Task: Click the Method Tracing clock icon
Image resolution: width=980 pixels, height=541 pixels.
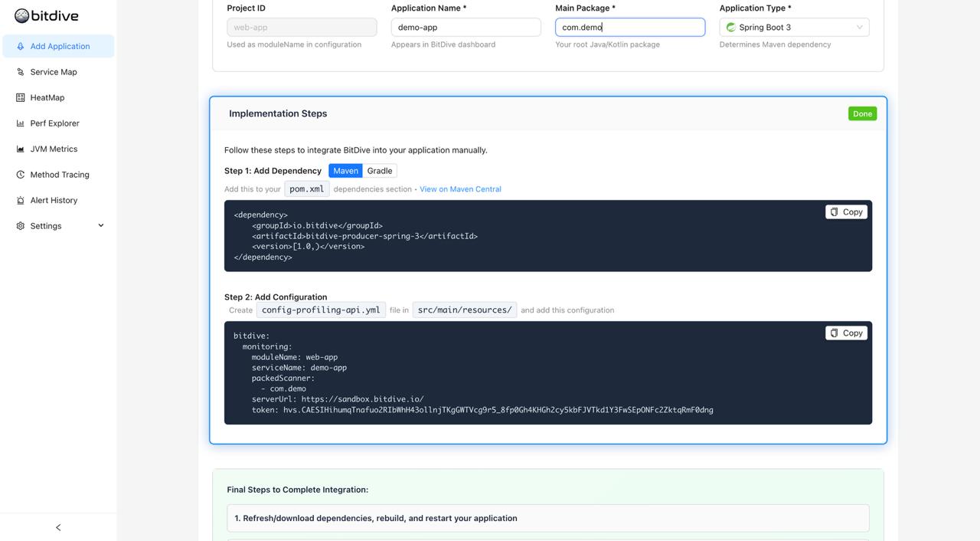Action: [x=21, y=175]
